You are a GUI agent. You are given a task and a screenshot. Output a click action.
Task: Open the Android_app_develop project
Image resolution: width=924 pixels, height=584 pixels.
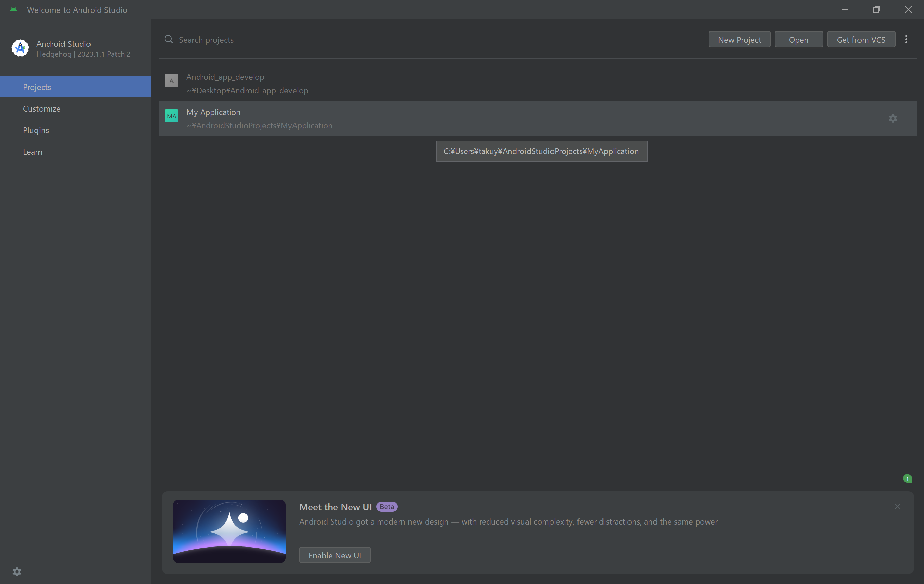538,83
